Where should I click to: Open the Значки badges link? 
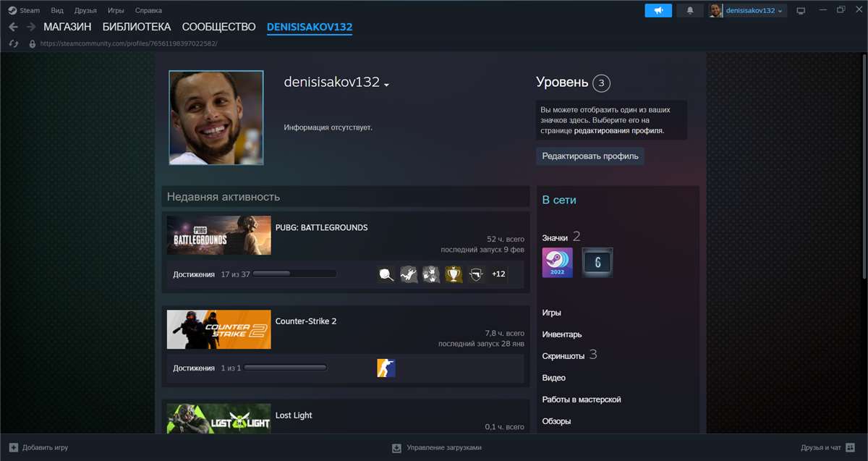click(x=556, y=237)
